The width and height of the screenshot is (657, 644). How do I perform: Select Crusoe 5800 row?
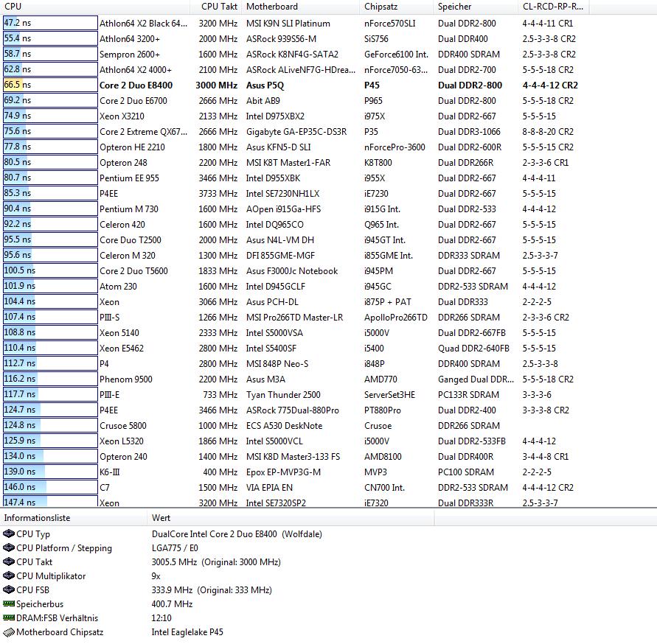pyautogui.click(x=293, y=426)
